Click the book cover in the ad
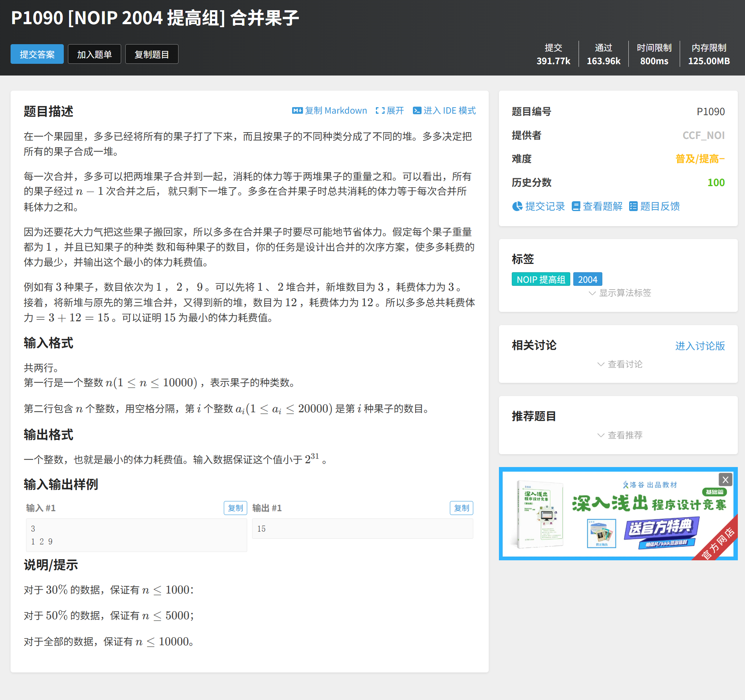745x700 pixels. (x=540, y=513)
